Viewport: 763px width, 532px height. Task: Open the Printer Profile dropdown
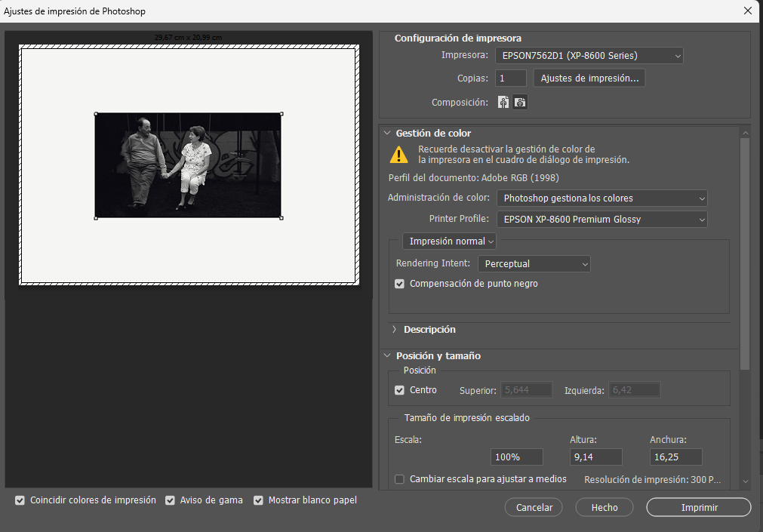(601, 219)
